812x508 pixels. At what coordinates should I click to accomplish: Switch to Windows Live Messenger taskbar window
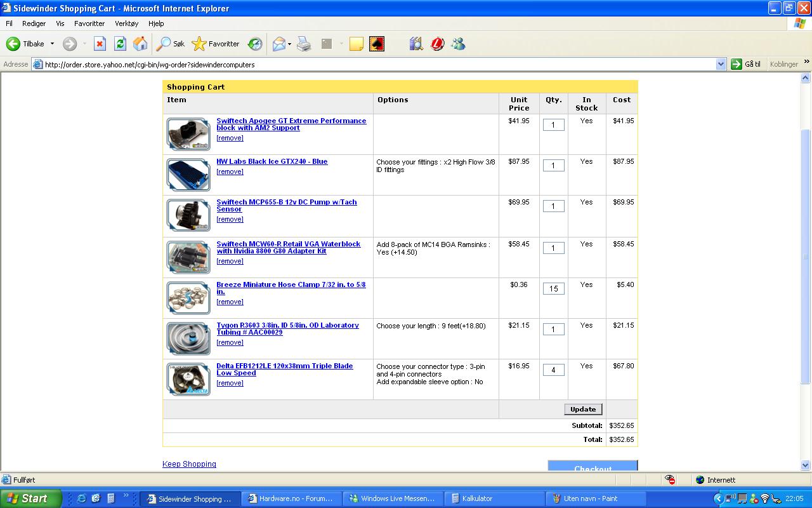click(393, 498)
